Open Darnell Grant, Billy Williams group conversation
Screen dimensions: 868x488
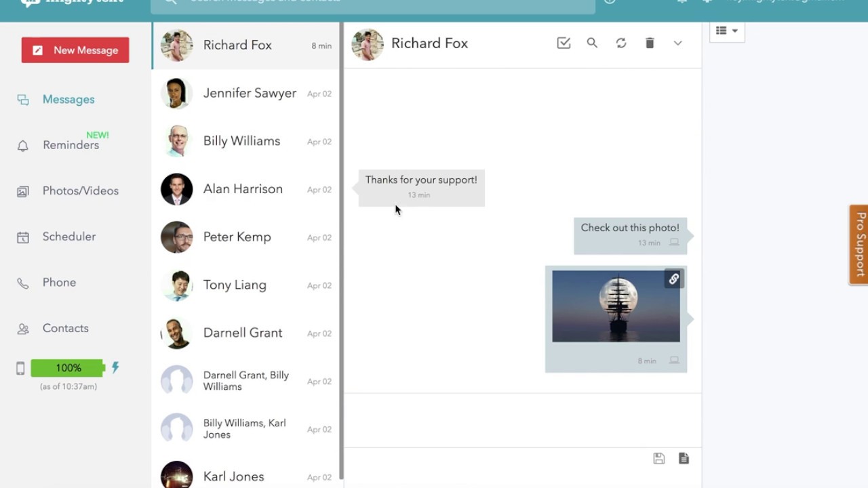pyautogui.click(x=246, y=381)
